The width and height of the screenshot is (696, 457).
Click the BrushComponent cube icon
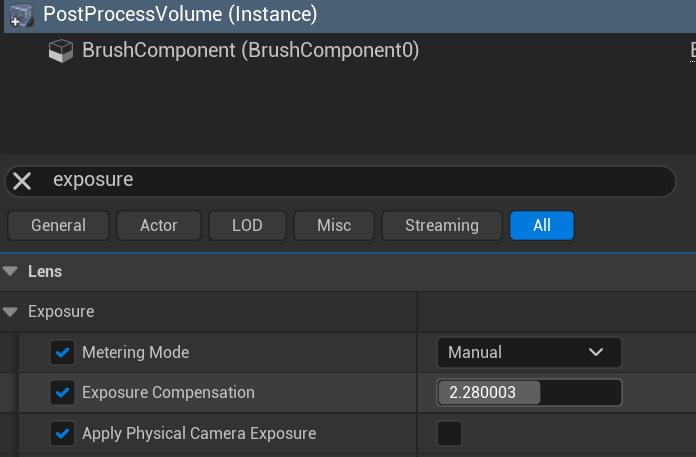61,50
